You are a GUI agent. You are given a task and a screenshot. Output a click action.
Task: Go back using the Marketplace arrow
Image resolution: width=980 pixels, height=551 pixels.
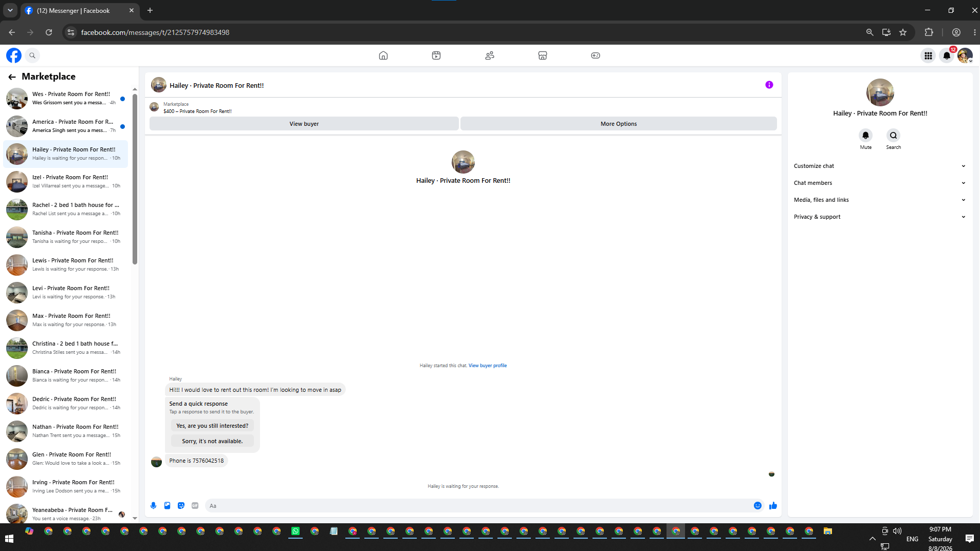pyautogui.click(x=12, y=77)
